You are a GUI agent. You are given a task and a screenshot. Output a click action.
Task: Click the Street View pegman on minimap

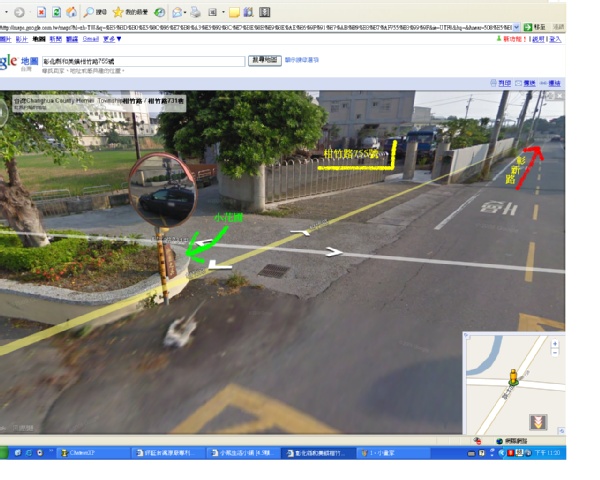click(x=513, y=377)
